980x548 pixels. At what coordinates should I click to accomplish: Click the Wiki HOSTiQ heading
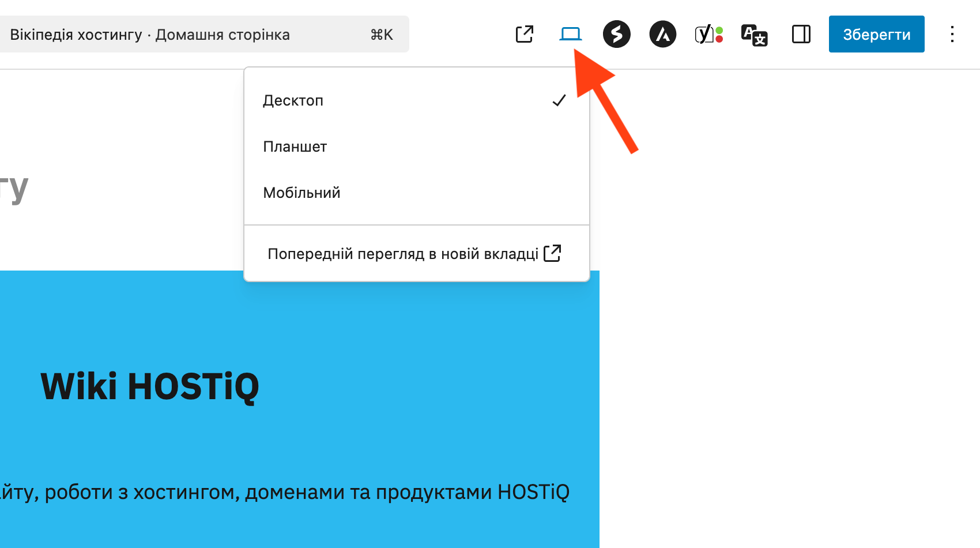pos(150,386)
